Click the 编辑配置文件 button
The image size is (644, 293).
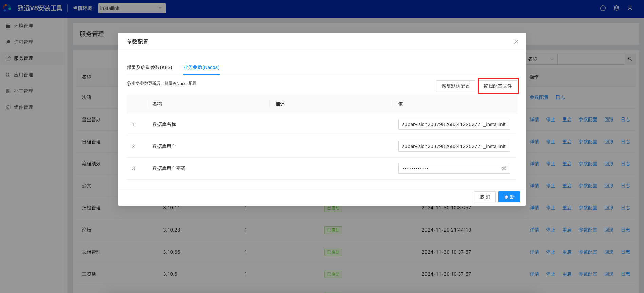(x=498, y=86)
